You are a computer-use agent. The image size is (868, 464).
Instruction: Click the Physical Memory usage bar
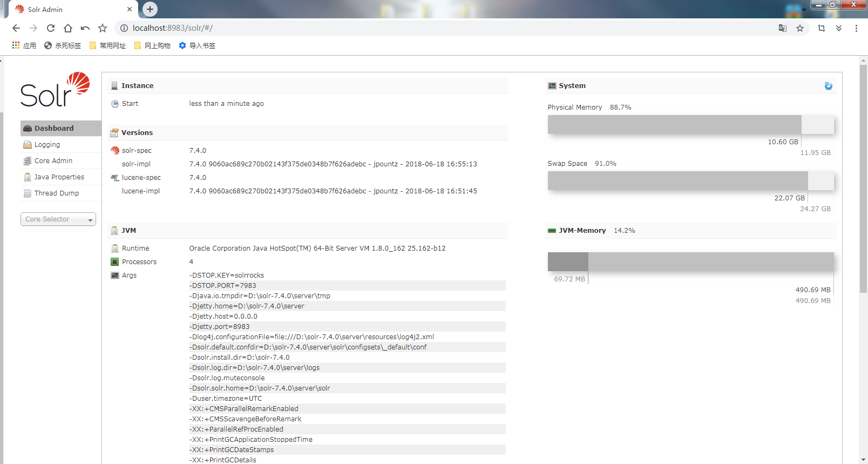tap(690, 124)
